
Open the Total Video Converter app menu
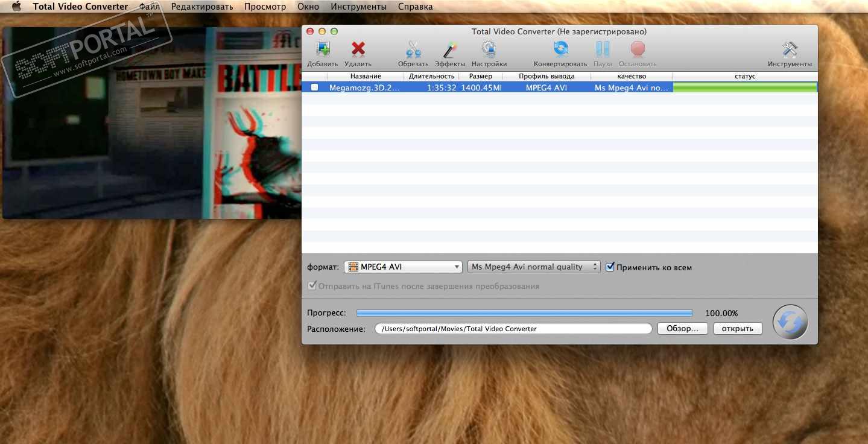point(80,7)
